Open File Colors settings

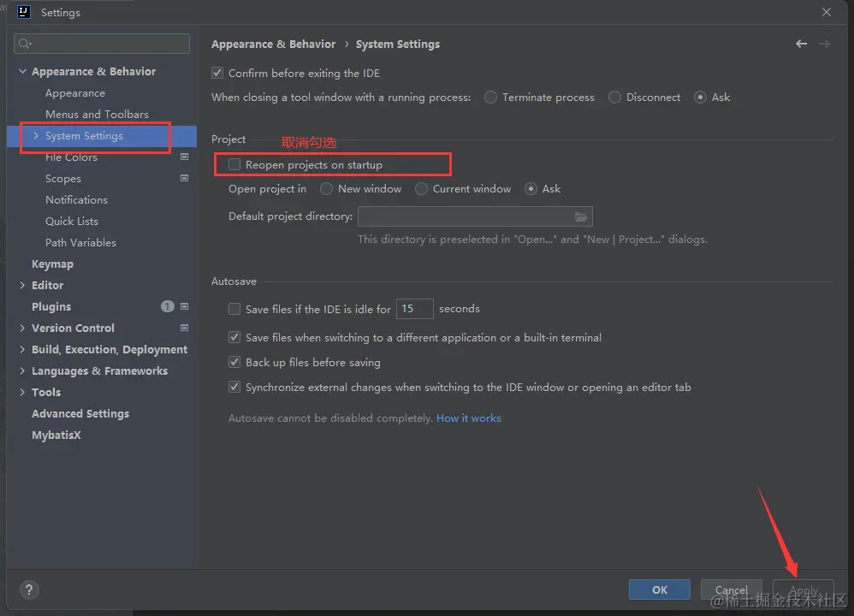click(71, 157)
